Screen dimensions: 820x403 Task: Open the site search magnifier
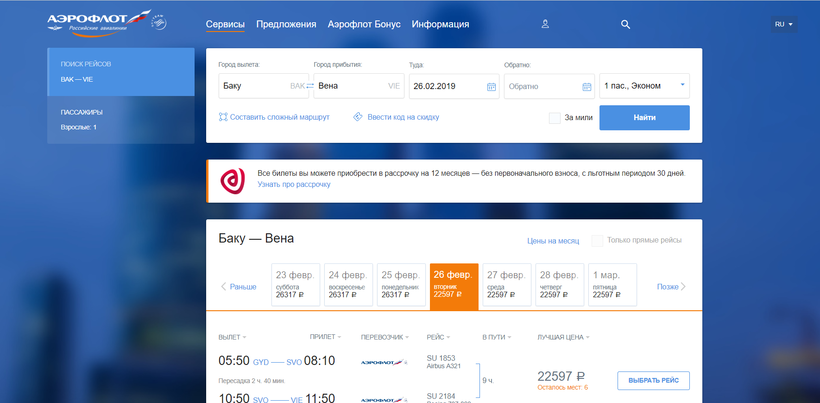coord(625,24)
